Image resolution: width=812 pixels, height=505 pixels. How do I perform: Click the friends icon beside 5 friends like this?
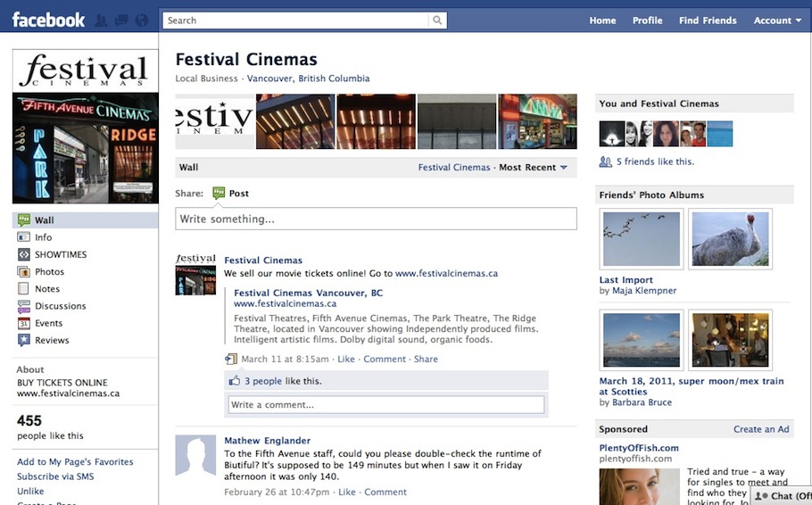click(605, 161)
